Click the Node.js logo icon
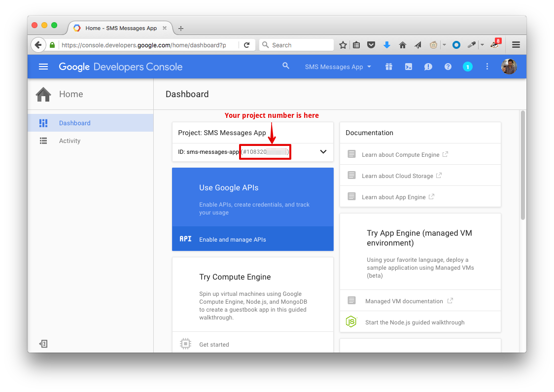 [351, 321]
